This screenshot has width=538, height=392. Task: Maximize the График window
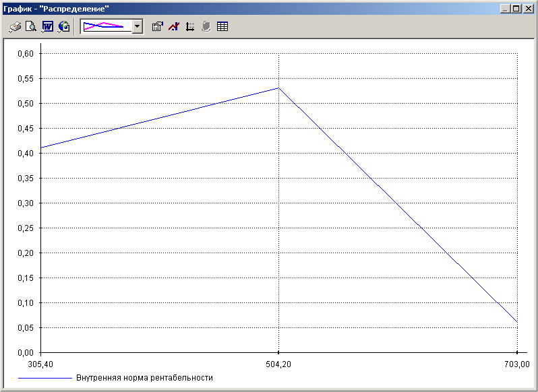tap(516, 9)
